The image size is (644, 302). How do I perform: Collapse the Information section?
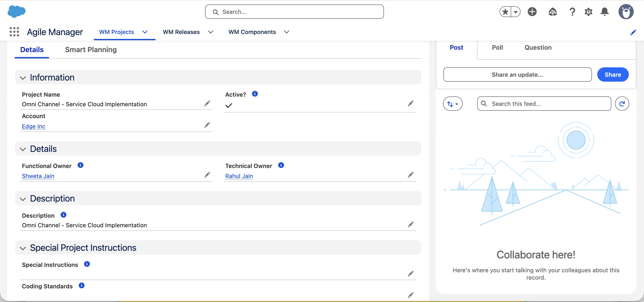23,78
